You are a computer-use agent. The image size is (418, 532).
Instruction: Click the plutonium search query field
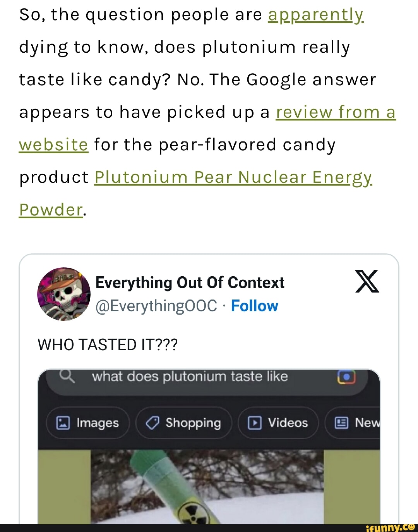tap(190, 377)
